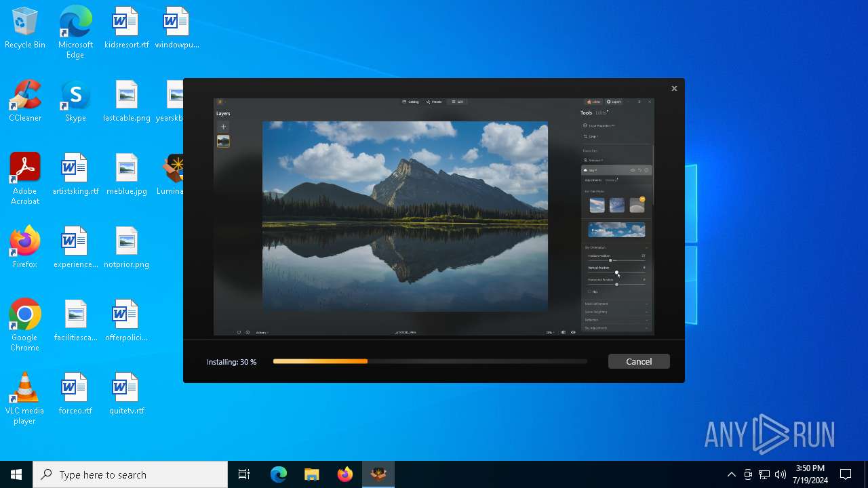Launch Microsoft Edge from the taskbar
The height and width of the screenshot is (488, 868).
point(279,474)
